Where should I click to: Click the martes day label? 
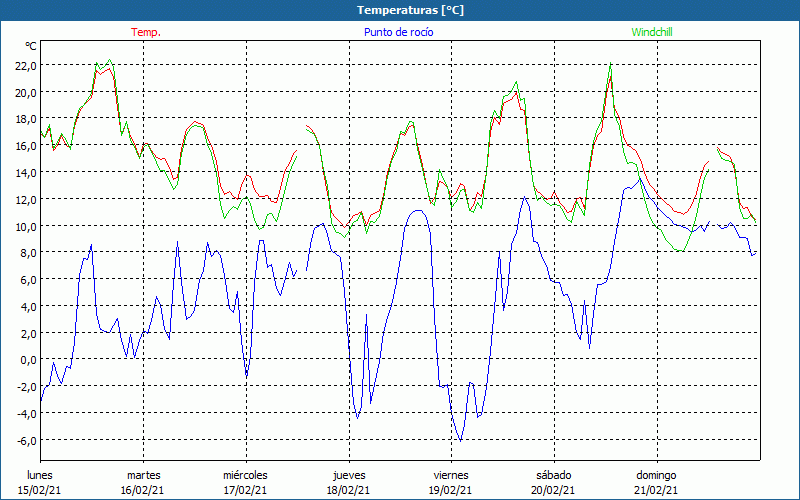(x=144, y=475)
